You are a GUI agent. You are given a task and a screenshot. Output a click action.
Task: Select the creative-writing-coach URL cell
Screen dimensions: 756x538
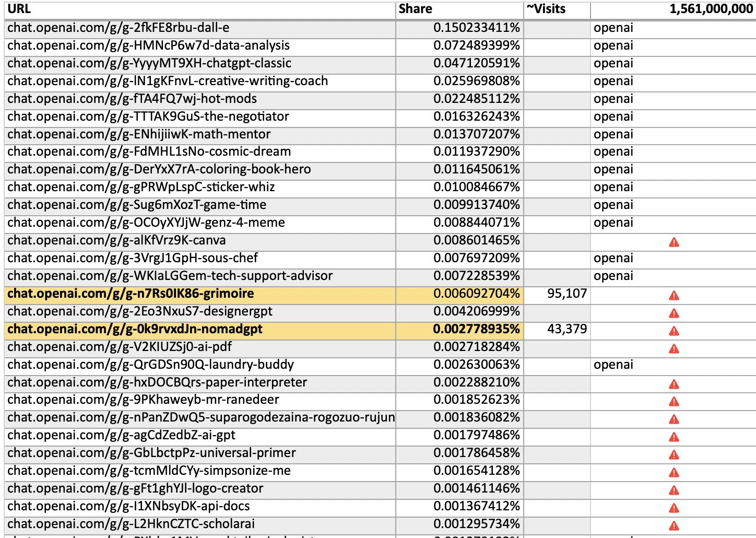point(200,82)
